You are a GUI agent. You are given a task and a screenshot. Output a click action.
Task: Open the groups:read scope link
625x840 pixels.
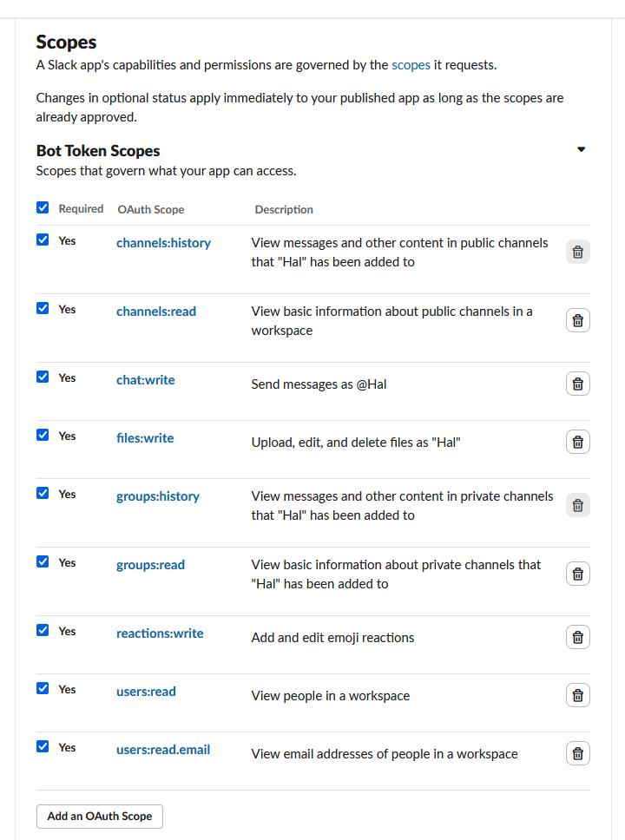pos(150,565)
